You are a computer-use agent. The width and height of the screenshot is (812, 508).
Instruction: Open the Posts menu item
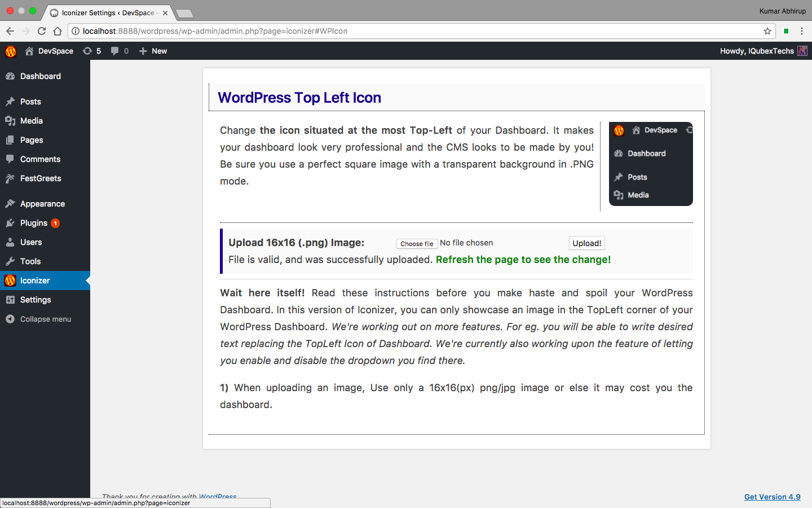pyautogui.click(x=45, y=102)
